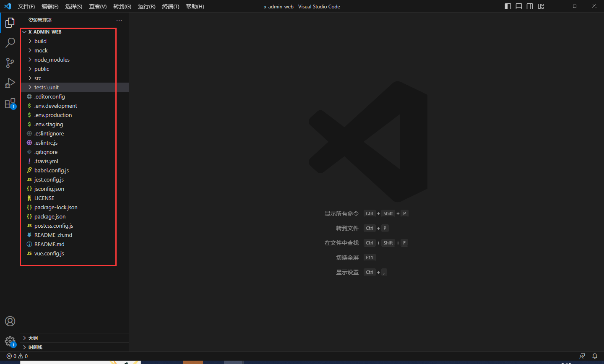Collapse the X-ADMIN-WEB root folder
This screenshot has width=604, height=364.
click(x=75, y=32)
